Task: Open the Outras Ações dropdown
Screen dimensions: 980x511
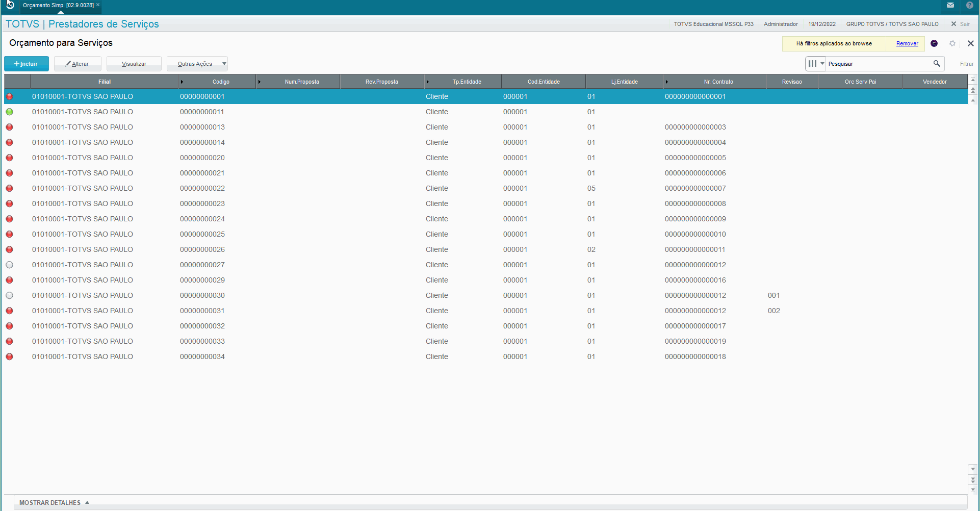Action: [x=197, y=64]
